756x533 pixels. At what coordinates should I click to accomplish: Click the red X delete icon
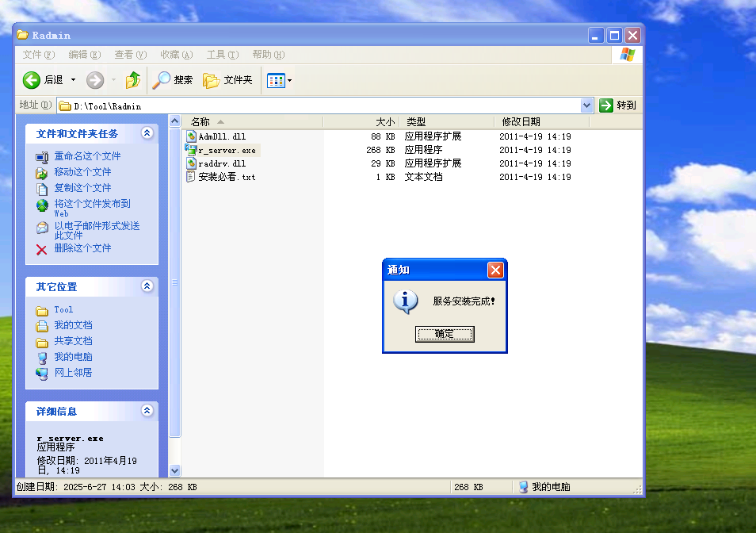tap(42, 249)
